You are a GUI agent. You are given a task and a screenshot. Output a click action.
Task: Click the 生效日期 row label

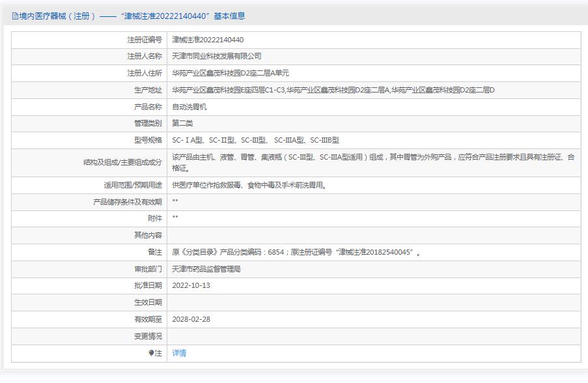148,302
